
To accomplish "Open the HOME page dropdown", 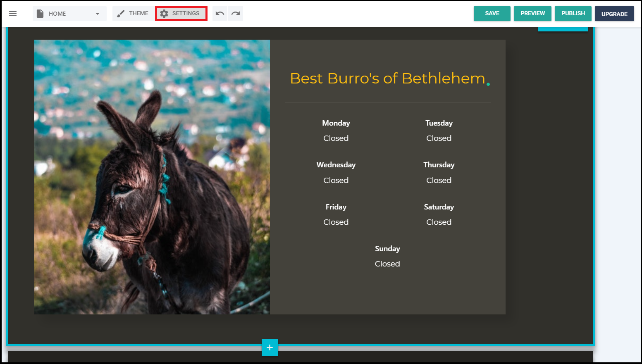I will point(69,14).
